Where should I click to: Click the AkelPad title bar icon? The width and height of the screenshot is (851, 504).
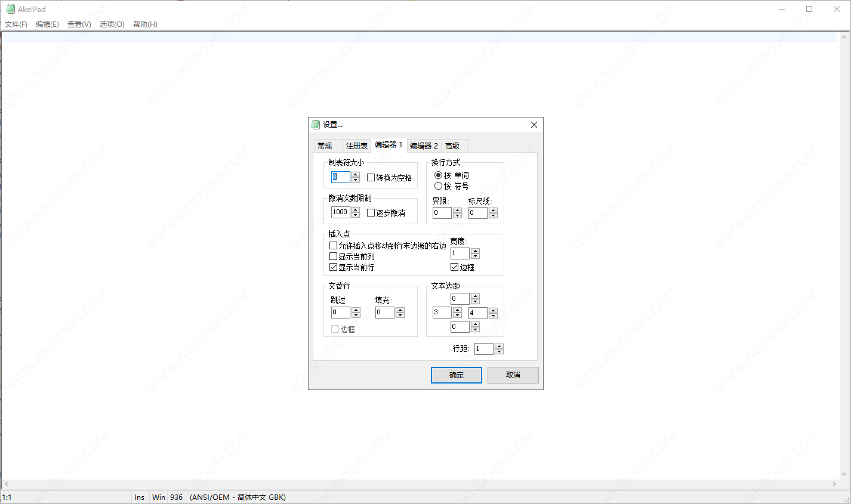(10, 9)
